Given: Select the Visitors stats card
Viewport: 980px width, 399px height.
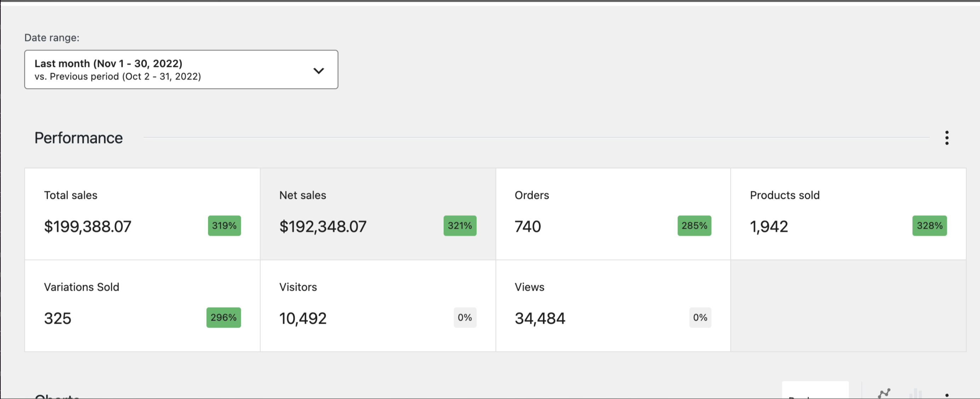Looking at the screenshot, I should pyautogui.click(x=377, y=306).
